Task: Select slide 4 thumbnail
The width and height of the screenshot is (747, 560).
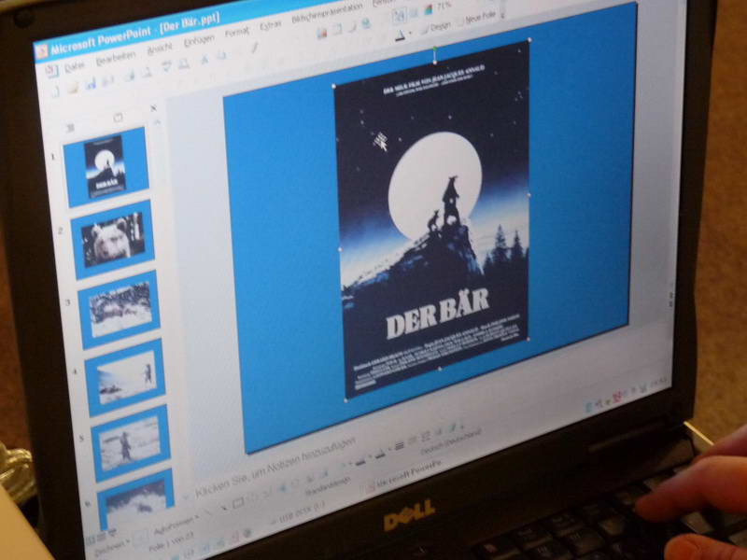Action: (x=125, y=377)
